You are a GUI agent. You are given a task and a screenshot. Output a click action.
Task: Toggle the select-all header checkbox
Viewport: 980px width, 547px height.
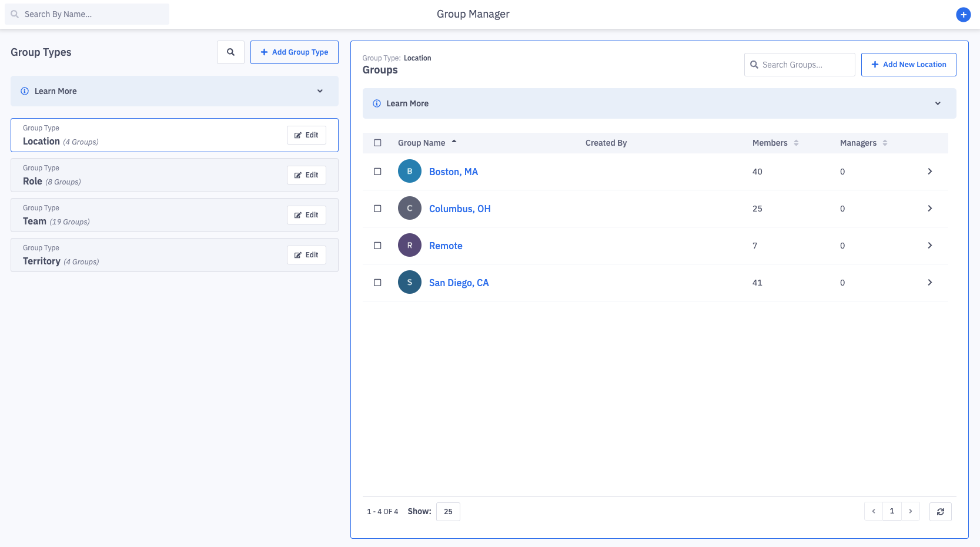pyautogui.click(x=377, y=143)
